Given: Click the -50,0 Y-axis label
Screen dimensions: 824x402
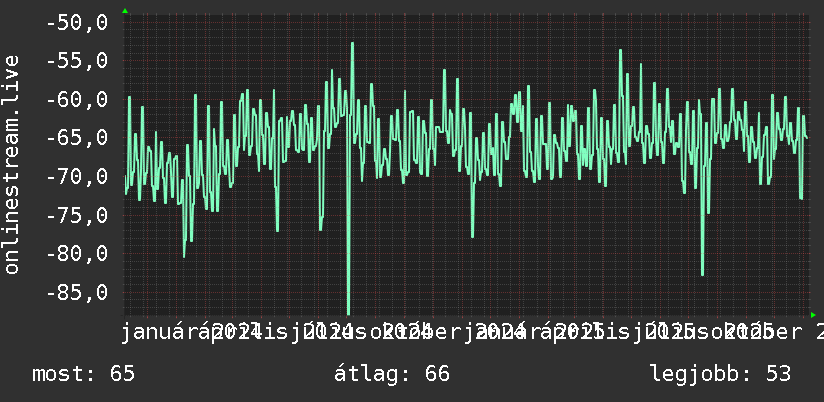Looking at the screenshot, I should [x=77, y=23].
